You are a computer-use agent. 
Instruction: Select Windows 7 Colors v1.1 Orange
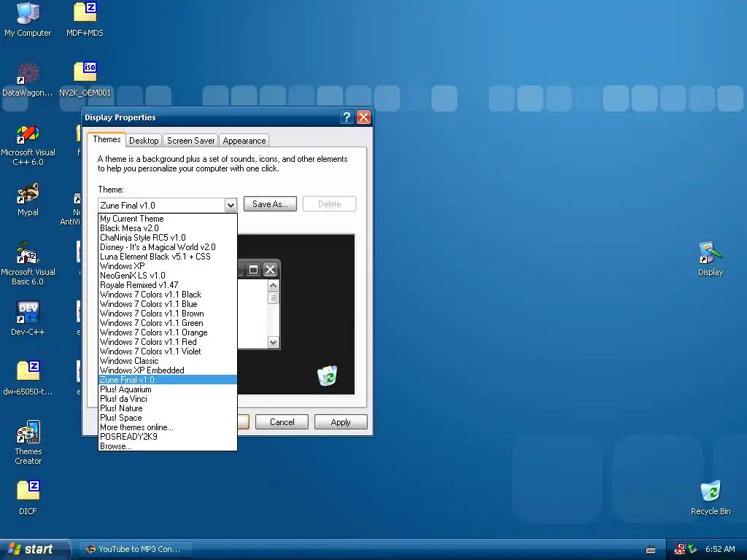(x=168, y=332)
